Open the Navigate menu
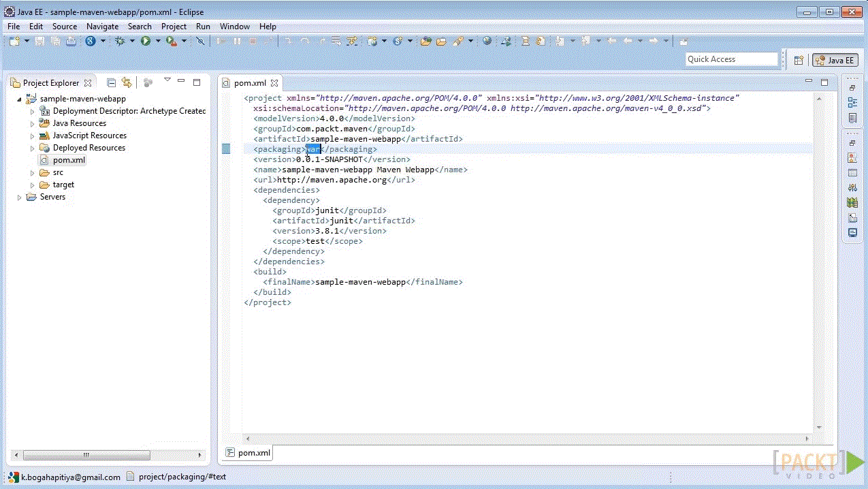 (x=102, y=27)
